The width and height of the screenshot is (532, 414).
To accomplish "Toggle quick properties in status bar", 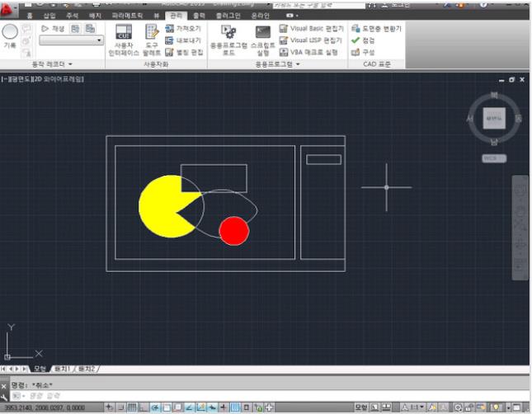I will coord(247,407).
